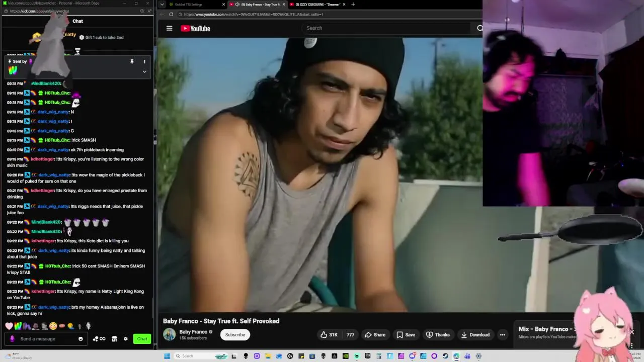Image resolution: width=644 pixels, height=362 pixels.
Task: Download the video
Action: (x=475, y=335)
